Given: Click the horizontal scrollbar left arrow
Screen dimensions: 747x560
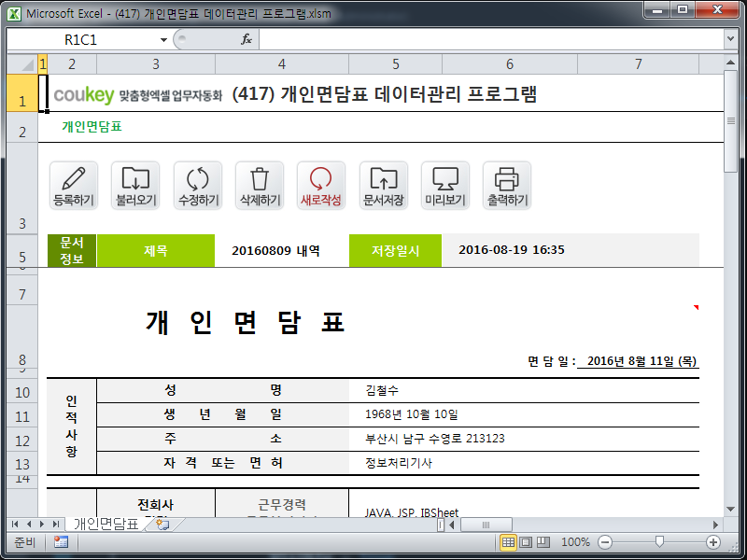Looking at the screenshot, I should (452, 525).
